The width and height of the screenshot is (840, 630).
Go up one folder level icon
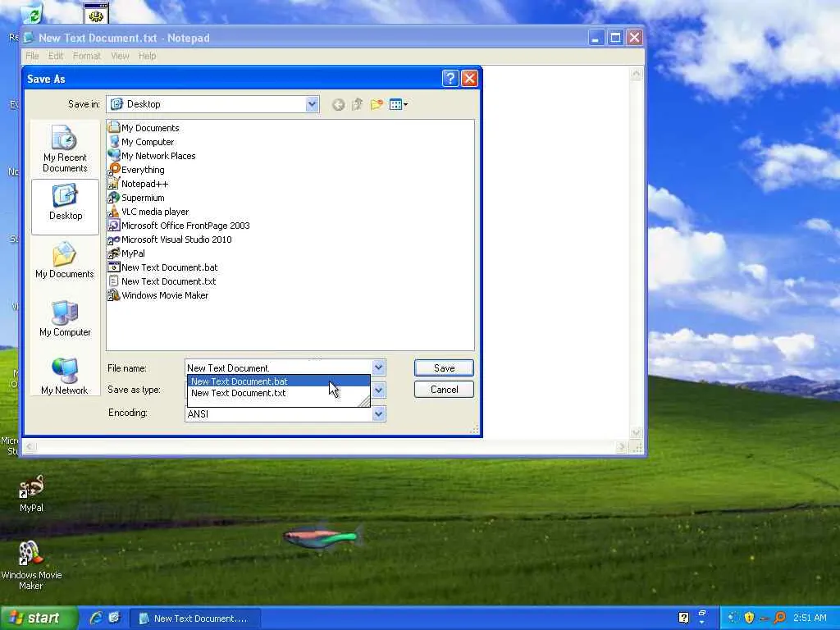[x=358, y=104]
